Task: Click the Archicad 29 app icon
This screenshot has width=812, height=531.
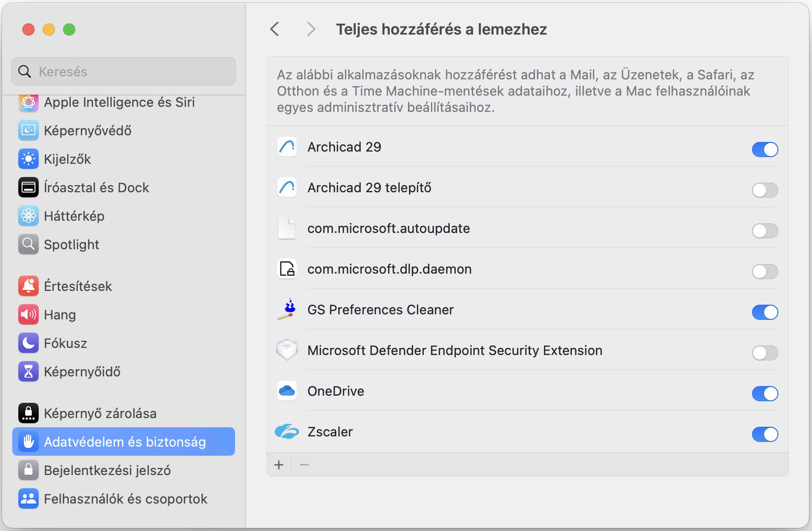Action: click(x=287, y=147)
